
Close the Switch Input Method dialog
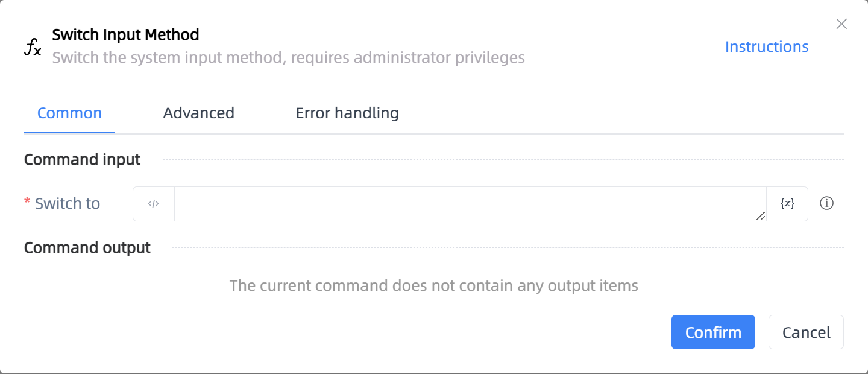(841, 24)
